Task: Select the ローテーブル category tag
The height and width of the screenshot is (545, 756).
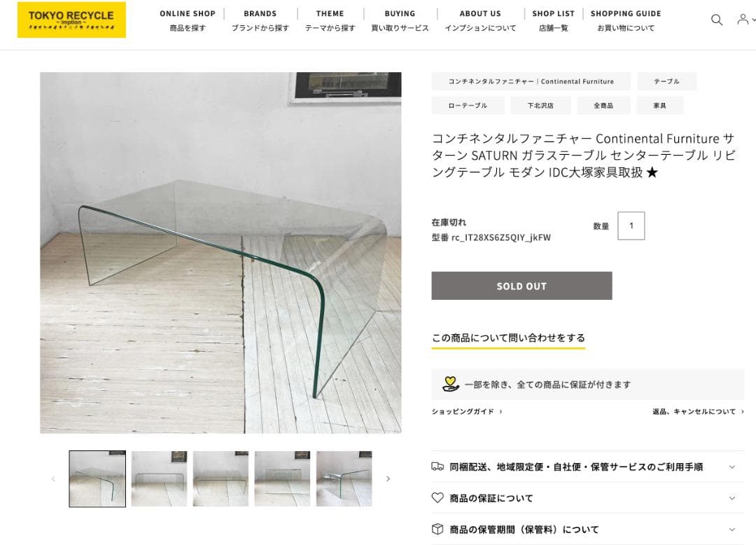Action: (468, 106)
